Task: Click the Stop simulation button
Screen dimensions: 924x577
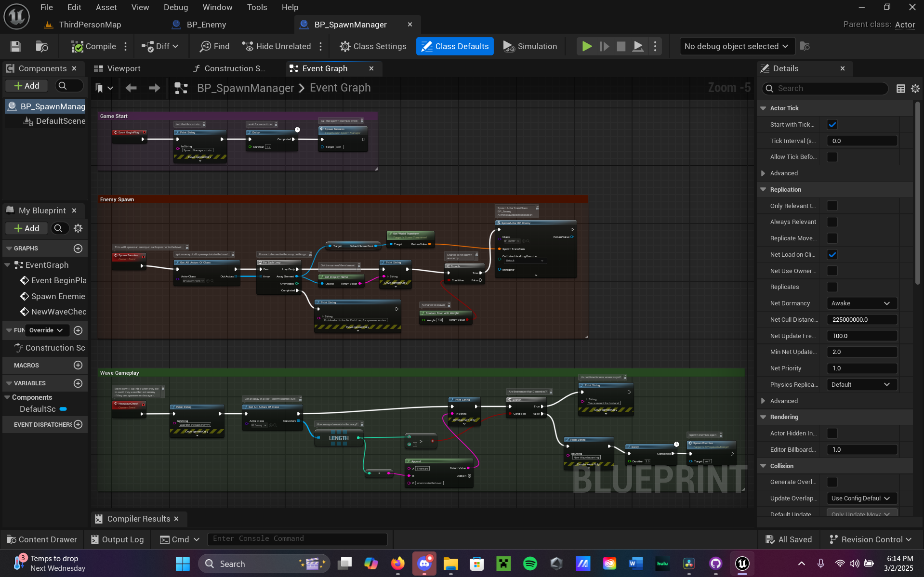Action: tap(621, 46)
